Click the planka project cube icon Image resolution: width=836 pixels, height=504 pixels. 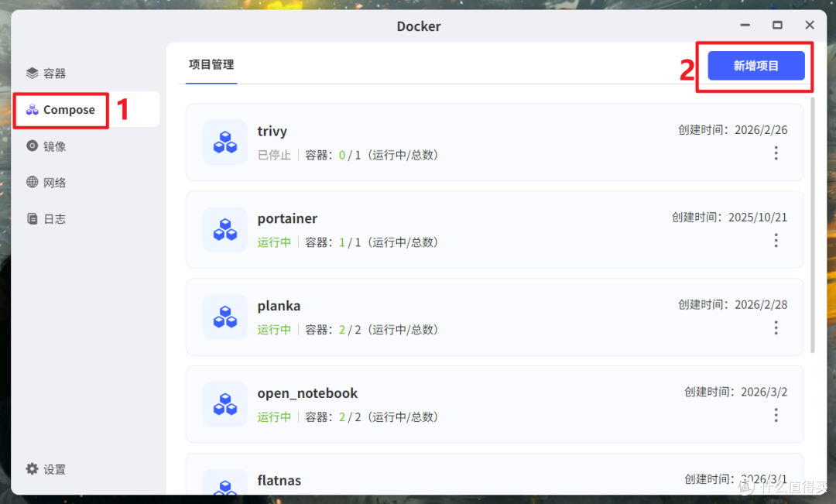click(x=225, y=317)
